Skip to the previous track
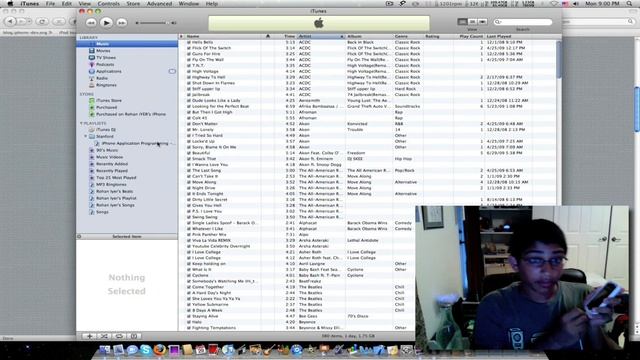640x360 pixels. (91, 23)
